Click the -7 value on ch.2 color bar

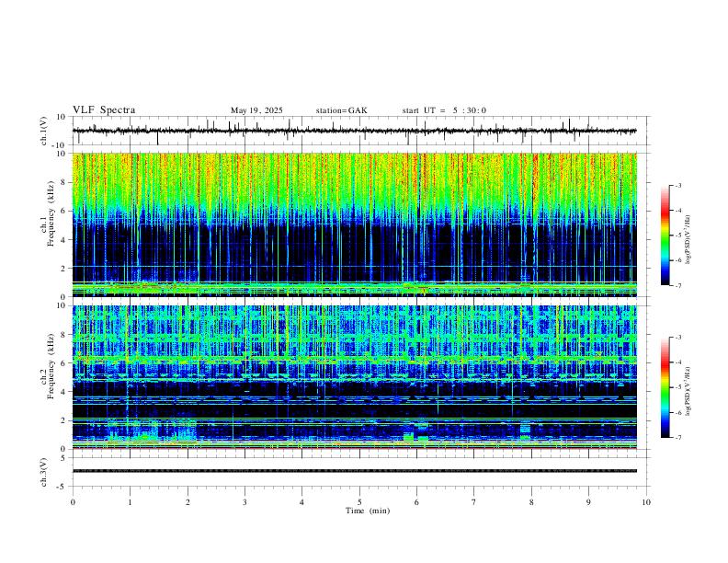(677, 438)
